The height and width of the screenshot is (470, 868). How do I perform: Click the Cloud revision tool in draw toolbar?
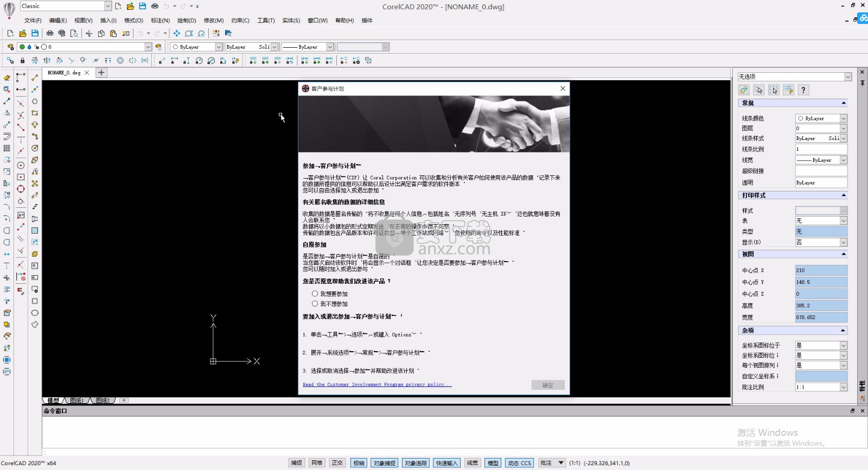click(x=35, y=313)
